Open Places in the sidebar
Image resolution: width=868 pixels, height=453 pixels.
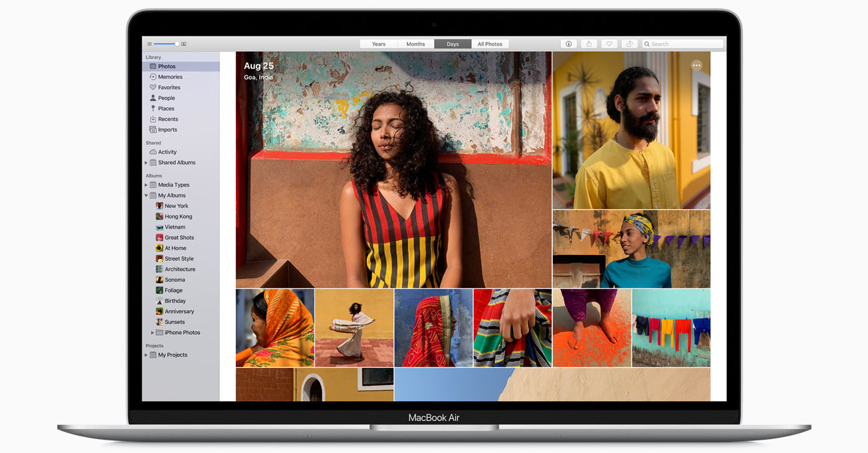point(166,109)
